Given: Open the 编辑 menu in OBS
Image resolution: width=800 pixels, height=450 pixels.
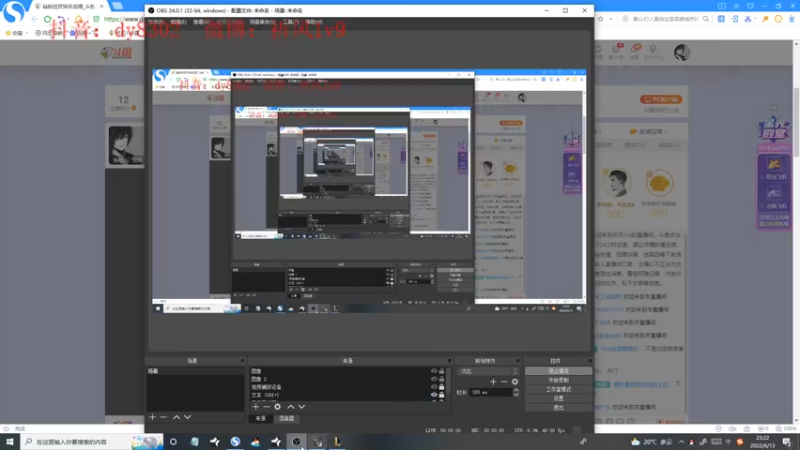Looking at the screenshot, I should click(178, 22).
